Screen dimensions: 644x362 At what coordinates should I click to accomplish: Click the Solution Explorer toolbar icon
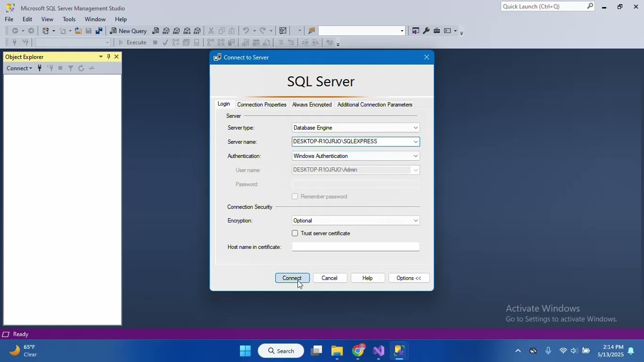(x=416, y=31)
